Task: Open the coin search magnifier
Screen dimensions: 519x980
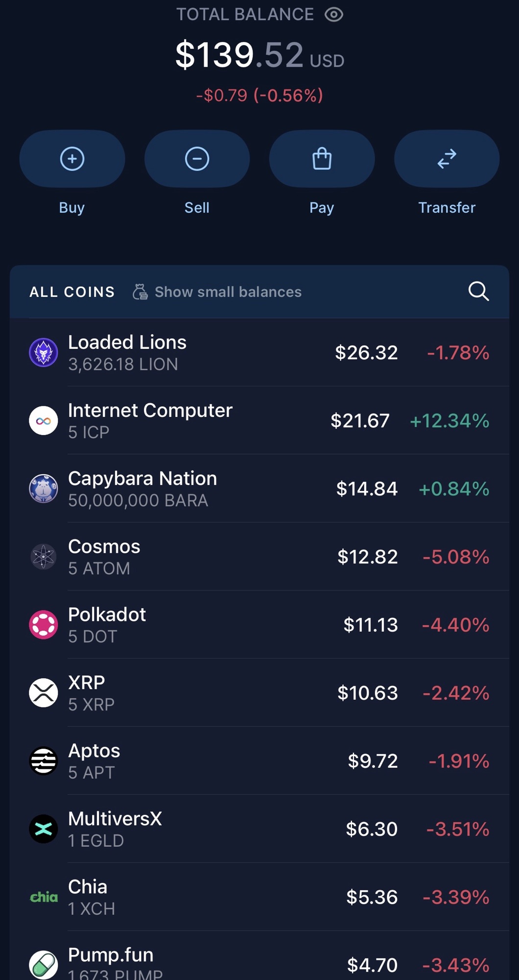Action: [478, 291]
